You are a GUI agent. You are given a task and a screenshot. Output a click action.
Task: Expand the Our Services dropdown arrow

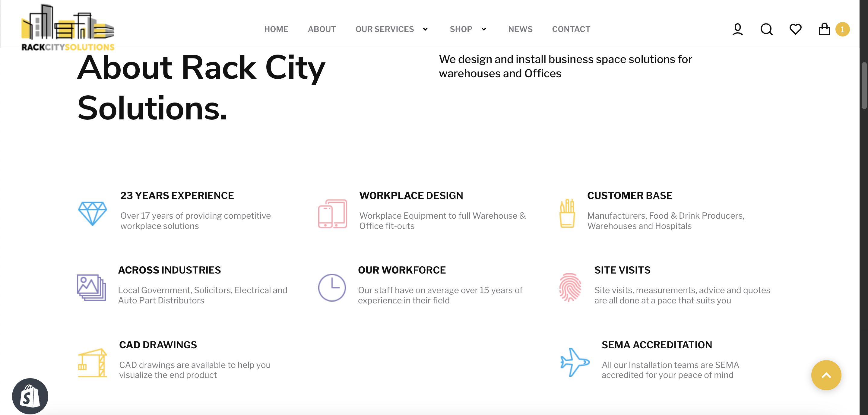coord(425,29)
